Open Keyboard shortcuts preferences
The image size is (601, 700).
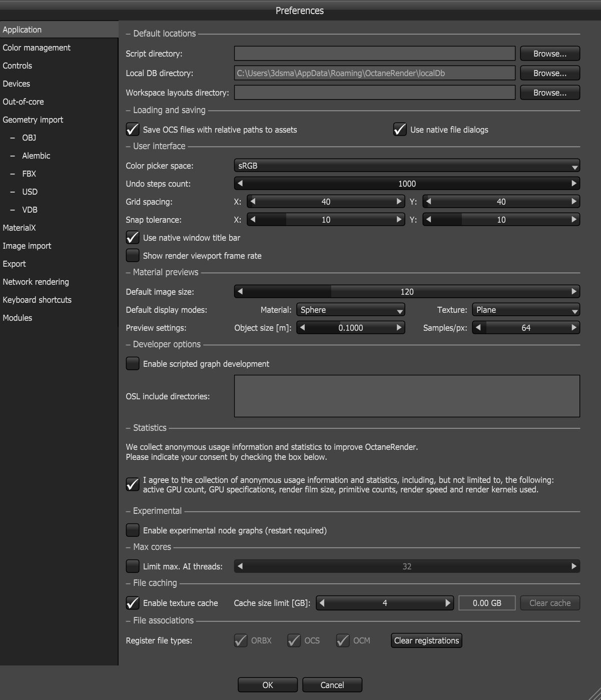59,300
